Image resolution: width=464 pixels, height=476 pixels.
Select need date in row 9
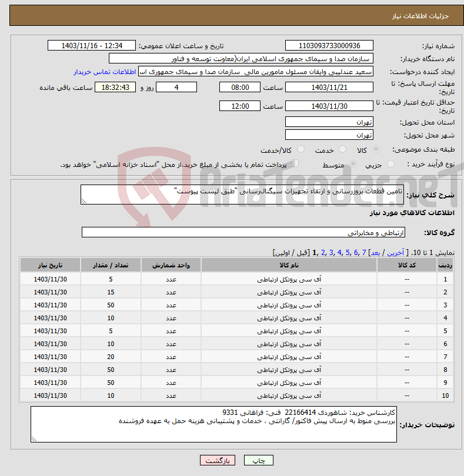[50, 383]
